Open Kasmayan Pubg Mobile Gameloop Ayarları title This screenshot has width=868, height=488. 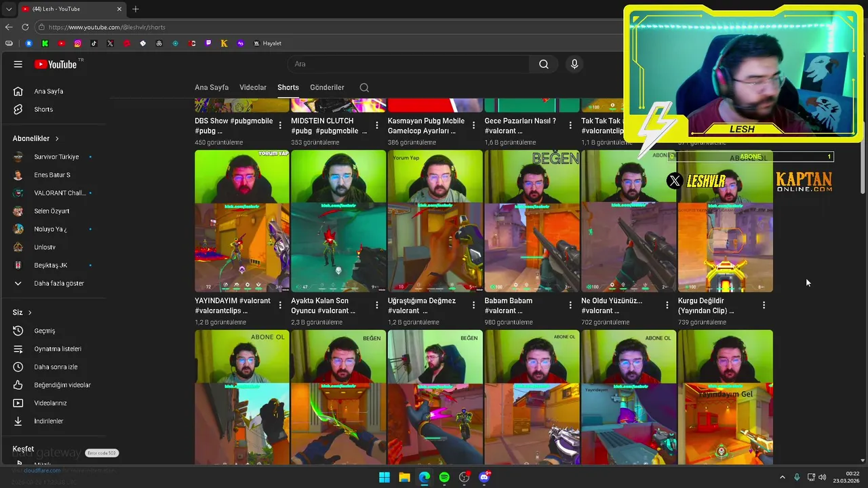[427, 125]
